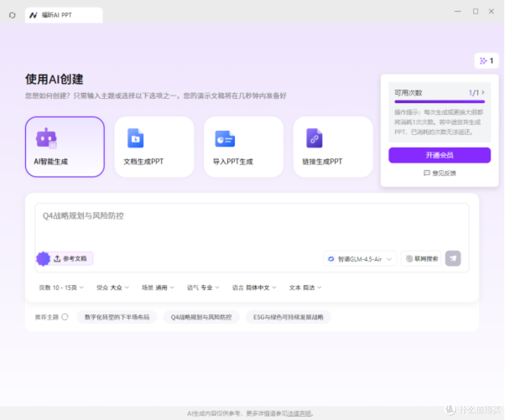Open the 语气 专业 dropdown

point(203,288)
